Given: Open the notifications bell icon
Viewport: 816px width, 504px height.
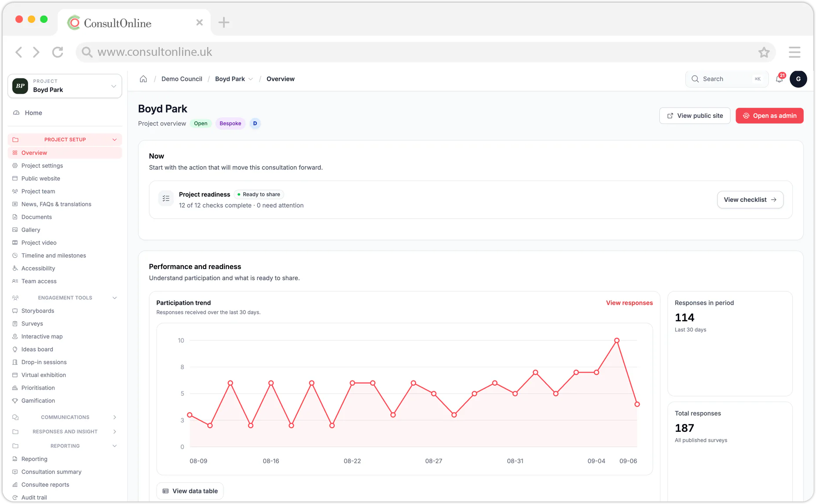Looking at the screenshot, I should (779, 79).
